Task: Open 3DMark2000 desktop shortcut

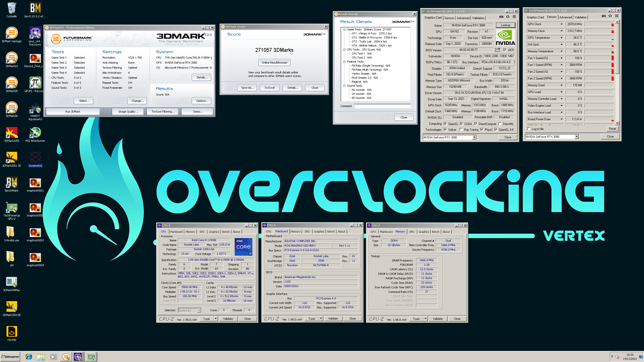Action: click(x=12, y=134)
